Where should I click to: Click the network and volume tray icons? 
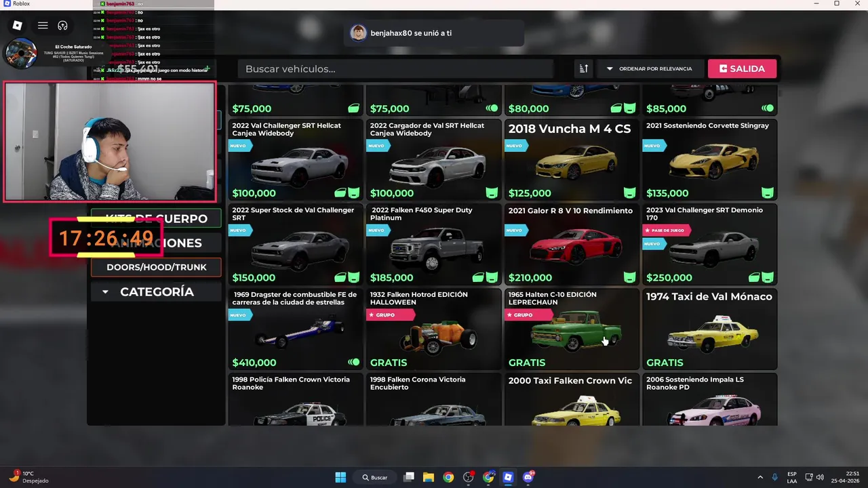click(814, 477)
